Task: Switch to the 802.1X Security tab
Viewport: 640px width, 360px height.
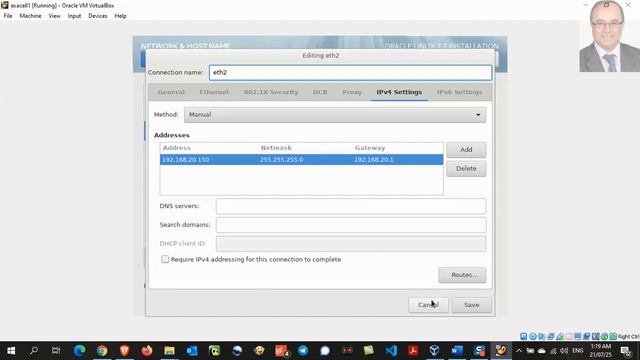Action: click(271, 92)
